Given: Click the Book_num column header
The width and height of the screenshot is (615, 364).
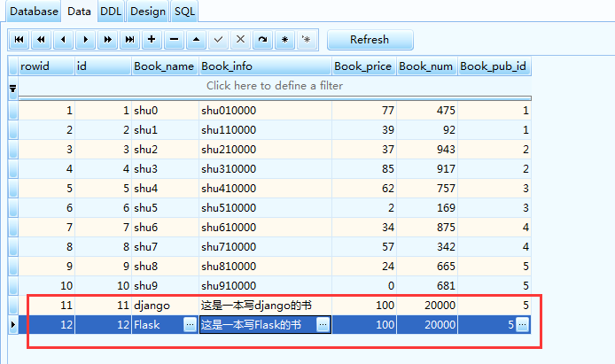Looking at the screenshot, I should 427,66.
